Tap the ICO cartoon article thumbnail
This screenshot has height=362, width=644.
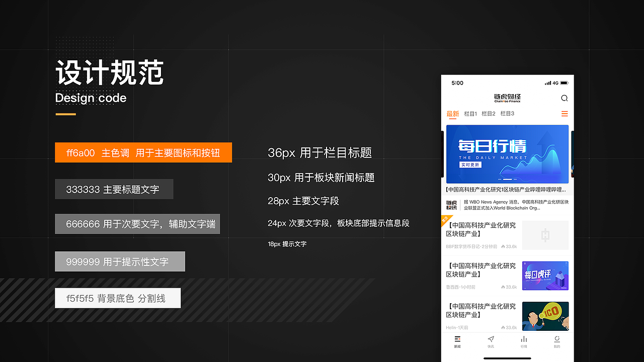tap(545, 316)
